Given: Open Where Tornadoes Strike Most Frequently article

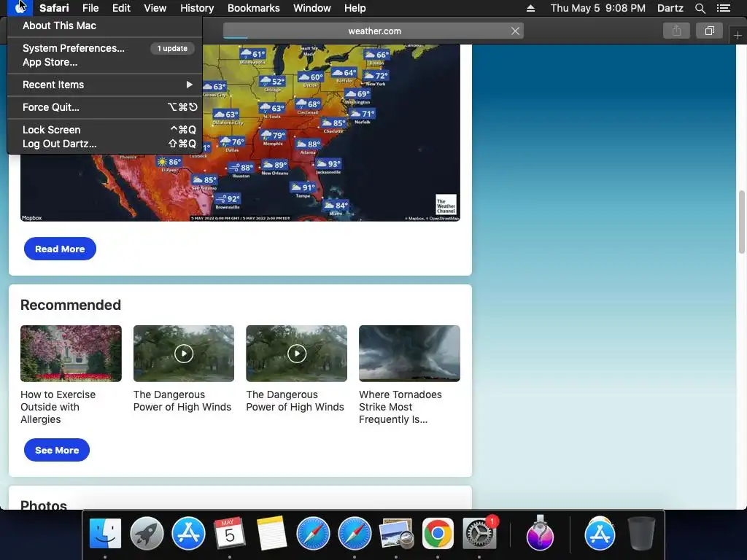Looking at the screenshot, I should point(400,407).
